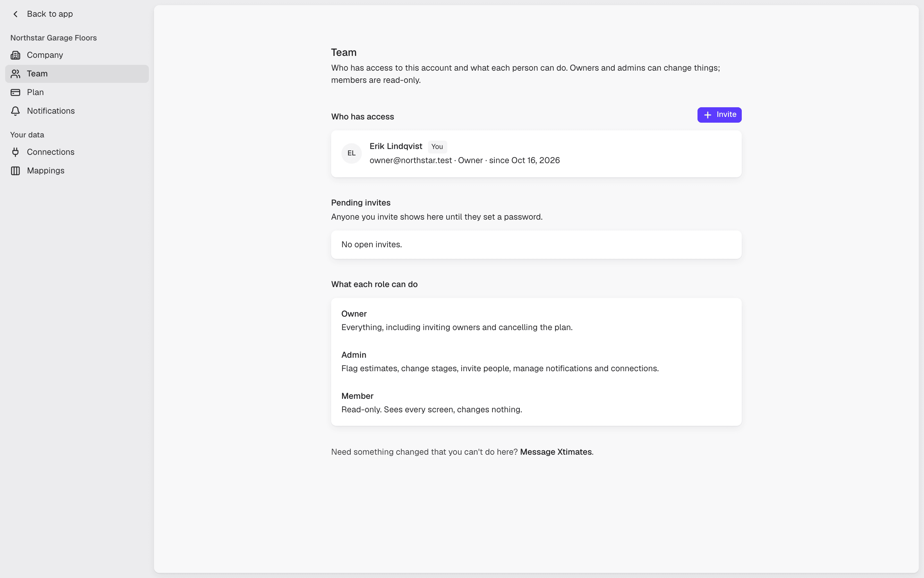The image size is (924, 578).
Task: Click the Connections plug icon
Action: coord(15,152)
